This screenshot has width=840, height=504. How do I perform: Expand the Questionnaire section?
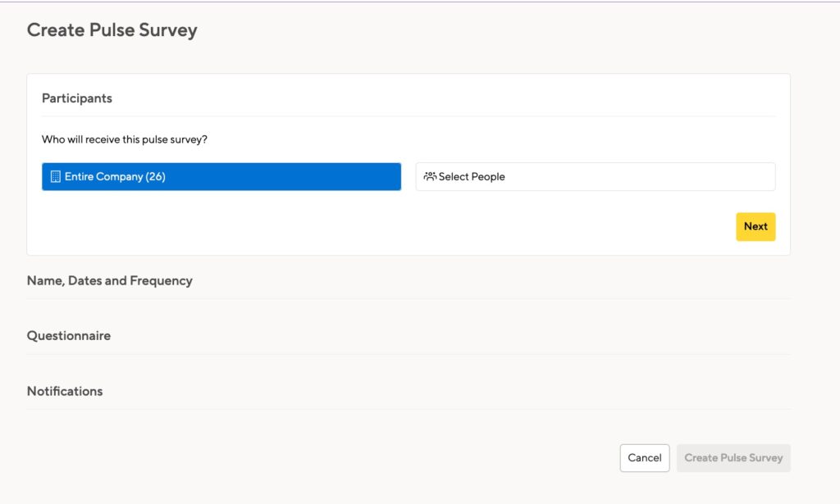click(x=69, y=335)
